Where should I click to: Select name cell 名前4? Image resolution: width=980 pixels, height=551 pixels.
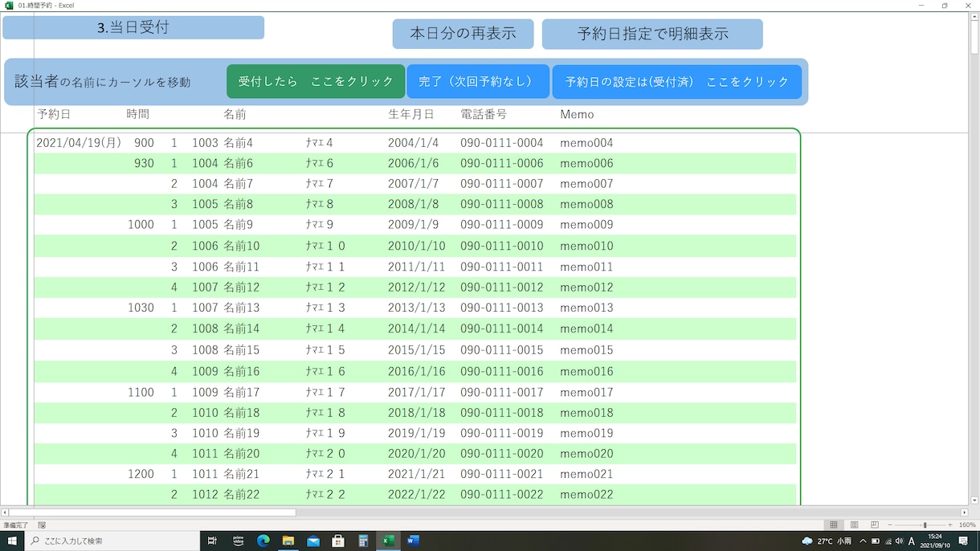pos(238,143)
